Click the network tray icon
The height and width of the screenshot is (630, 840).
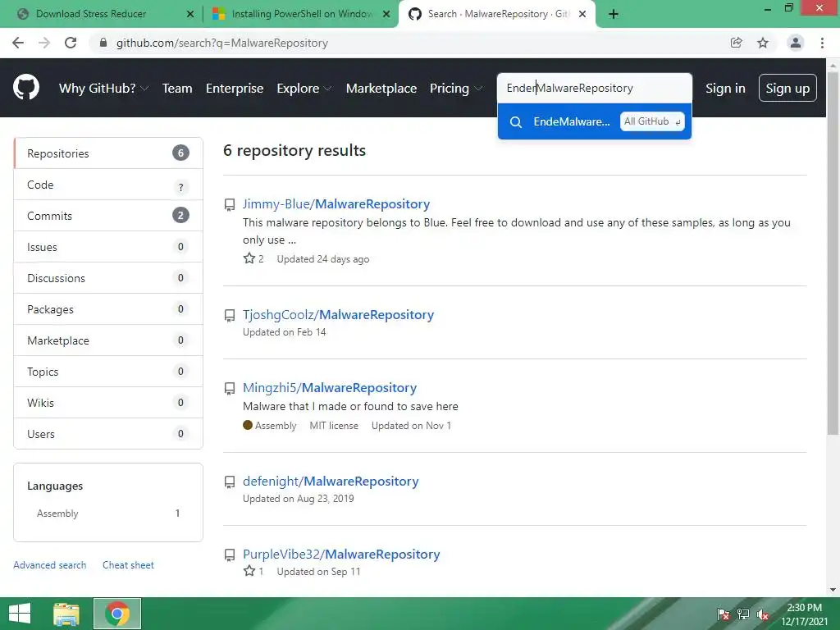click(x=743, y=614)
